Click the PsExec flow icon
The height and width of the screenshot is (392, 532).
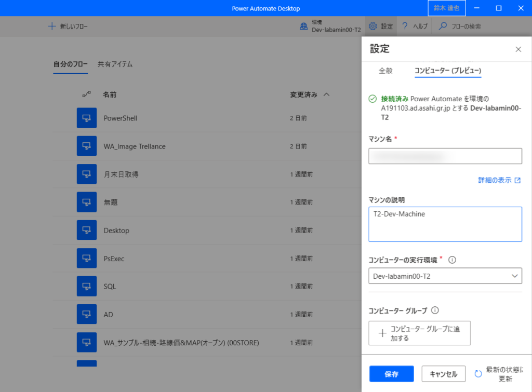pos(87,258)
